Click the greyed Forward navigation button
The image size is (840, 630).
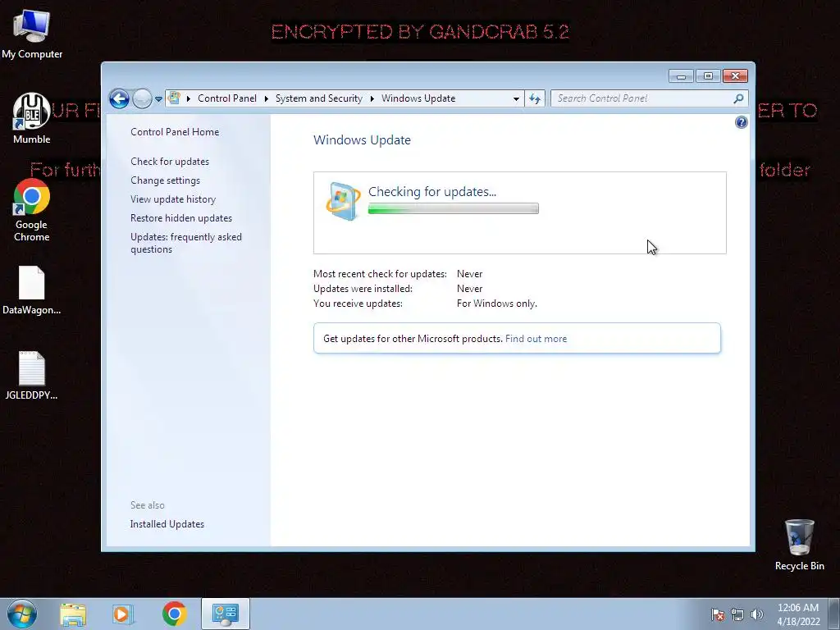point(142,98)
